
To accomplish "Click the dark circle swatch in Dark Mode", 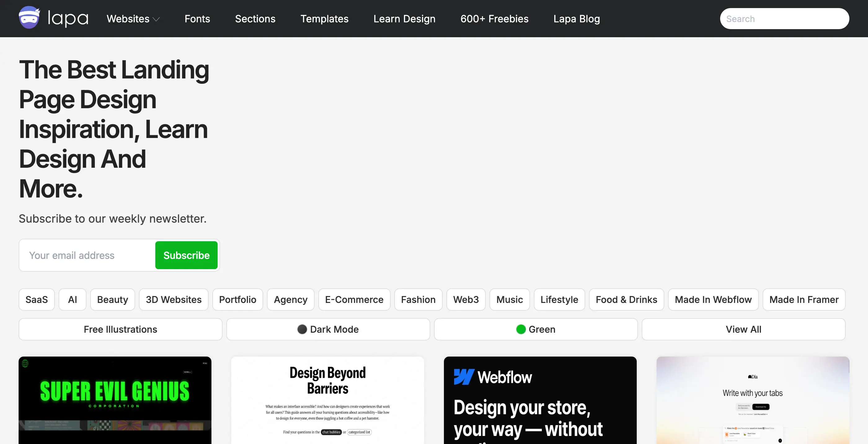I will [x=302, y=329].
